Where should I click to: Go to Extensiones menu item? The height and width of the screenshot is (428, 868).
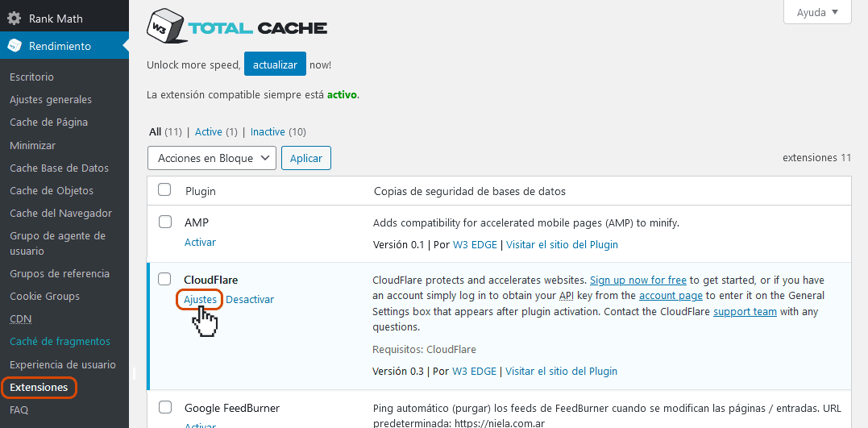(39, 388)
